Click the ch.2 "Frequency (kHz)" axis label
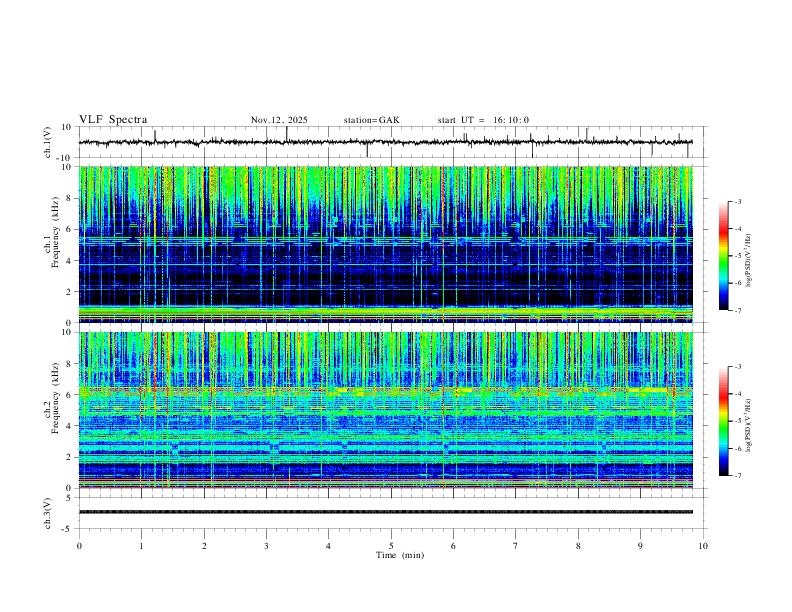792x612 pixels. tap(56, 398)
